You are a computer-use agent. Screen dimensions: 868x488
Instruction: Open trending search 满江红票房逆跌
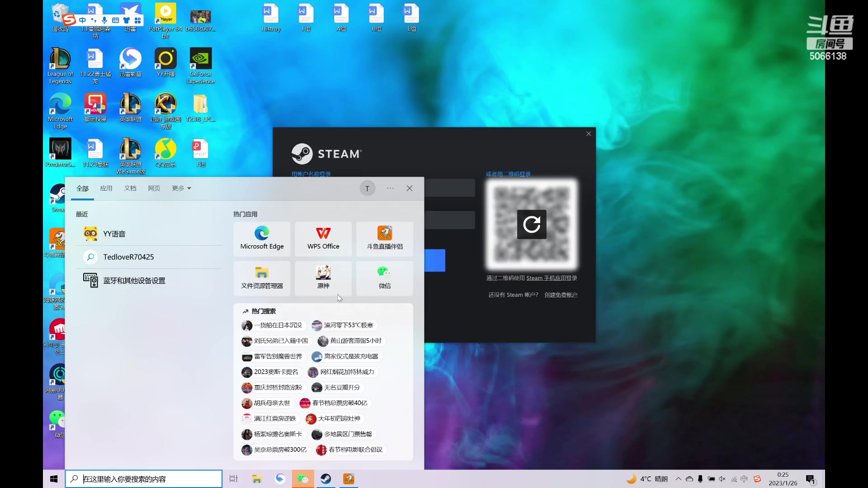click(270, 419)
